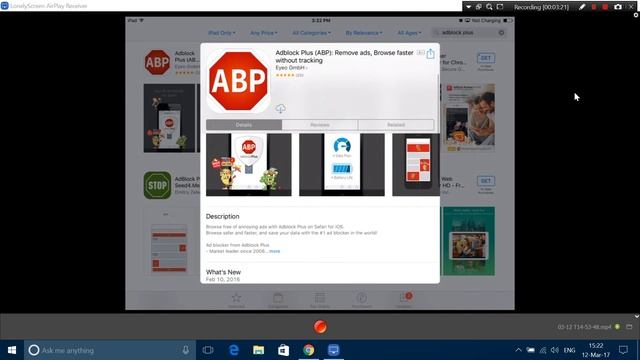This screenshot has height=360, width=640.
Task: Open the Top Charts tab icon
Action: click(x=320, y=300)
